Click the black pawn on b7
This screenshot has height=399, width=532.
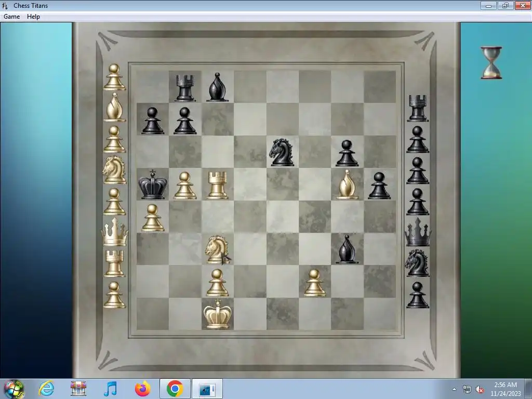point(185,120)
